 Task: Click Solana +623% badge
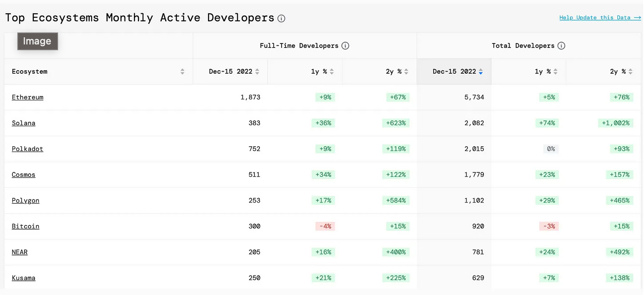396,123
